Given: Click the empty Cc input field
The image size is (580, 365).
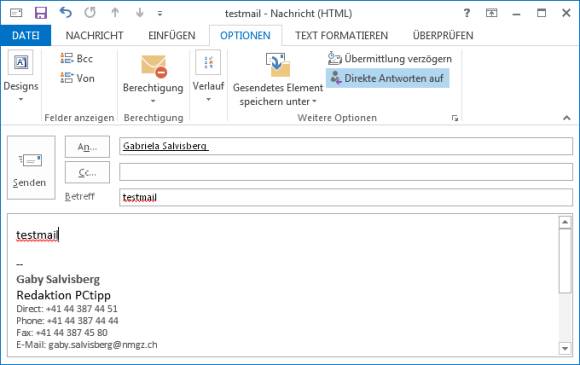Looking at the screenshot, I should [x=346, y=172].
